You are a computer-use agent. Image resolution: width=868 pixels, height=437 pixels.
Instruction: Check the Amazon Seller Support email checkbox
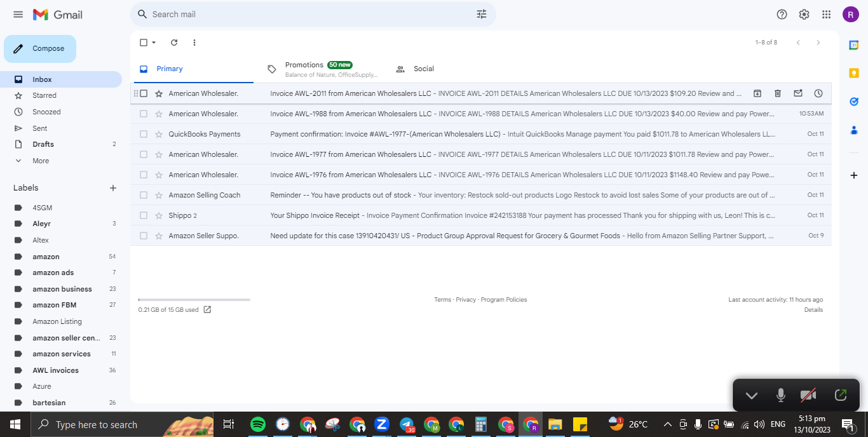click(144, 236)
